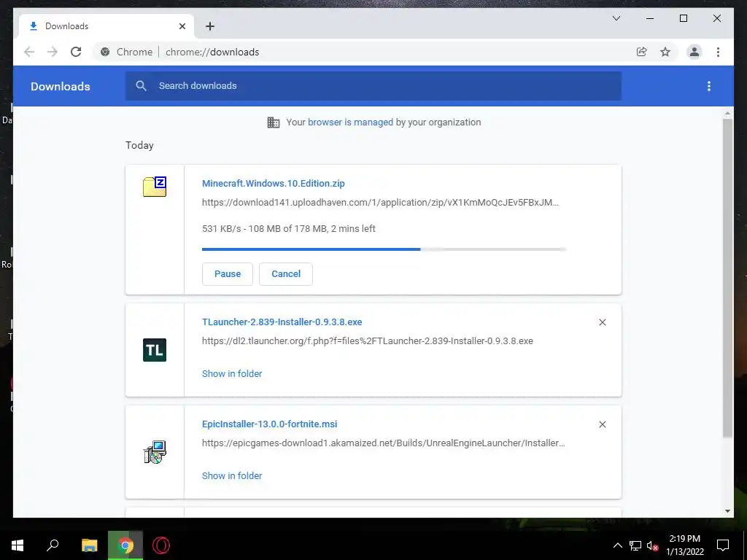Click the network tray icon
Viewport: 747px width, 560px height.
tap(635, 545)
